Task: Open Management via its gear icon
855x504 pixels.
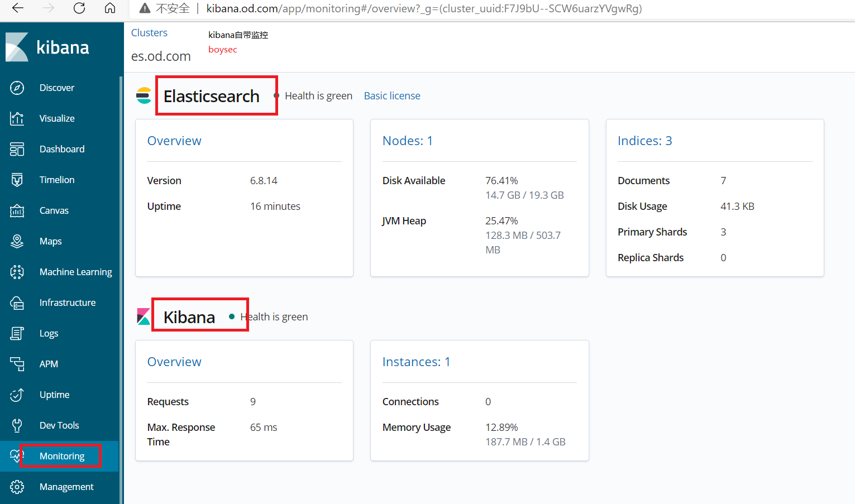Action: coord(17,487)
